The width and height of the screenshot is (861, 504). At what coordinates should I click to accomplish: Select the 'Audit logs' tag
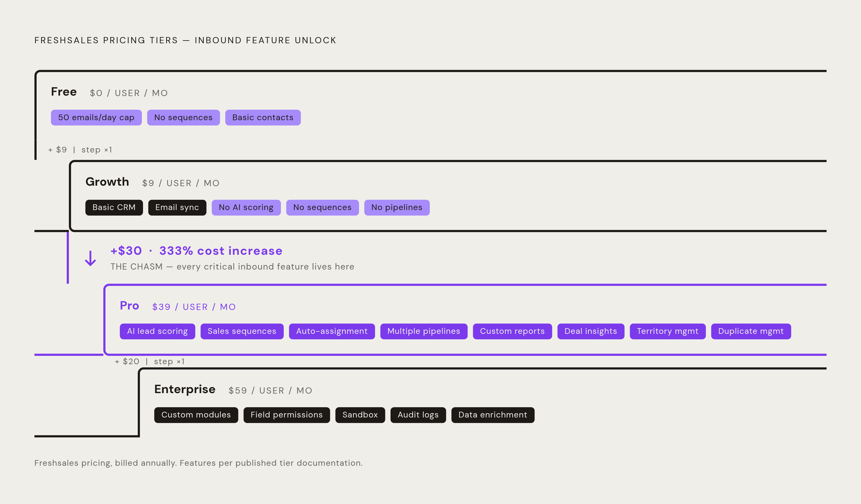[x=418, y=415]
